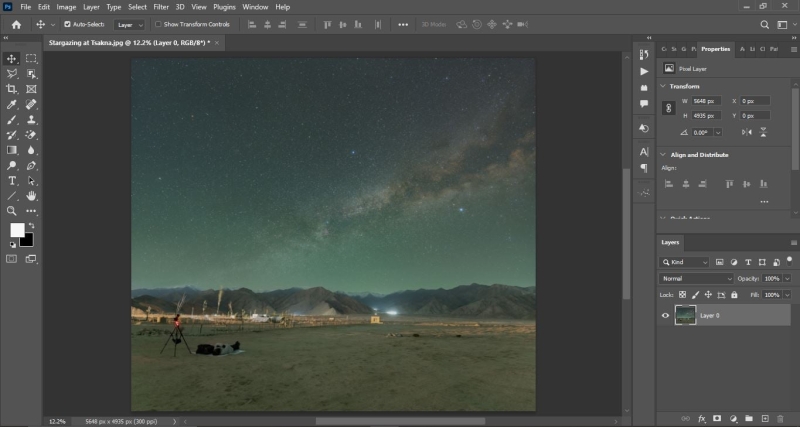The image size is (800, 427).
Task: Switch default colors with small black-white icon
Action: [x=13, y=245]
